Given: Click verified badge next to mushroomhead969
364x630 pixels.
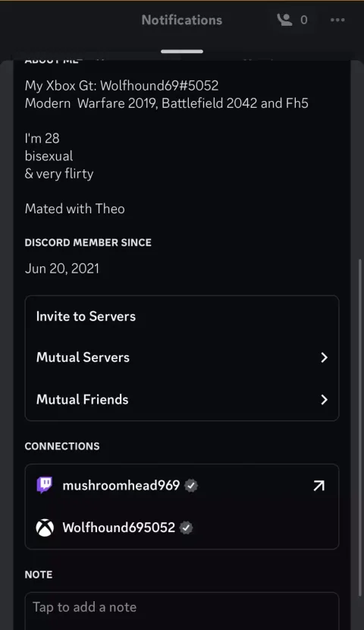Looking at the screenshot, I should click(x=191, y=486).
